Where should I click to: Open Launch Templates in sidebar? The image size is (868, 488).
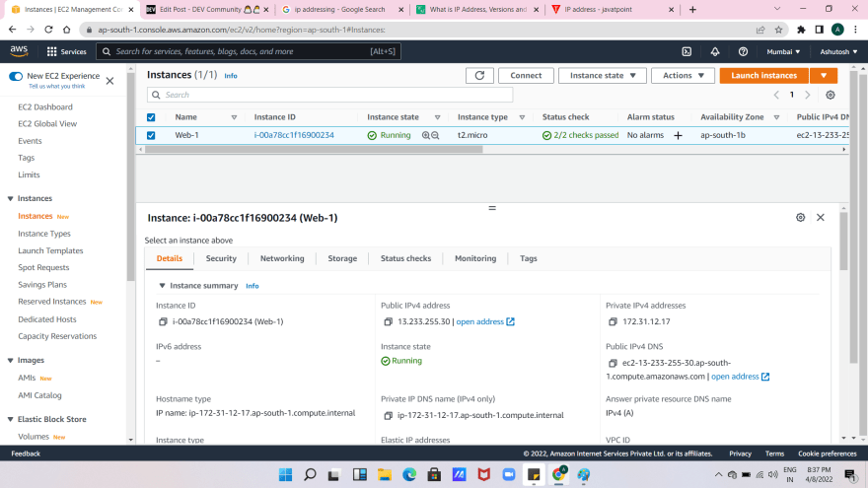tap(50, 250)
